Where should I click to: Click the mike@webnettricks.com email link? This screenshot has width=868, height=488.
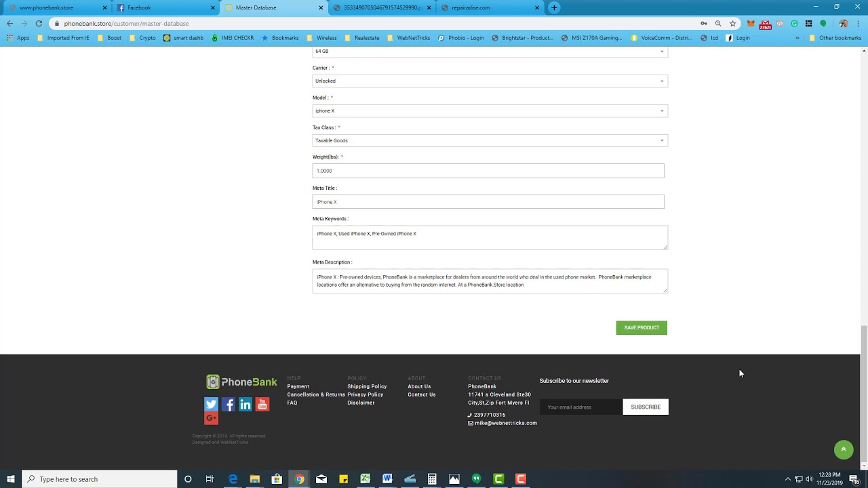pyautogui.click(x=506, y=423)
